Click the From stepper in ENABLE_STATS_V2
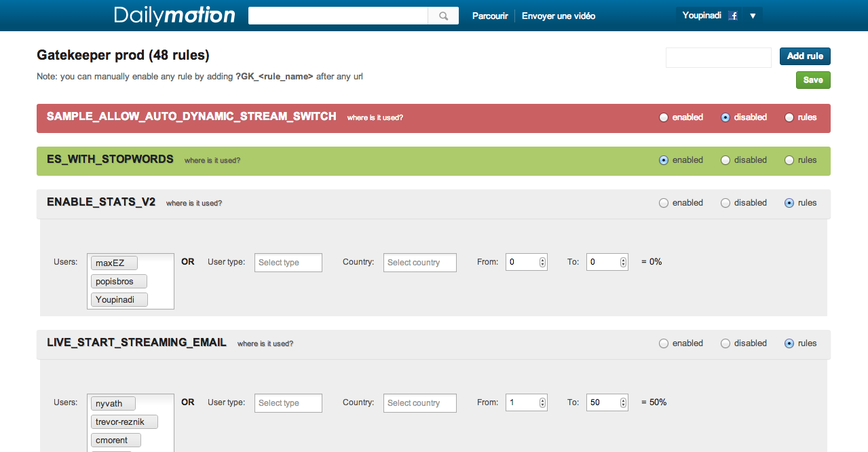 pos(542,262)
